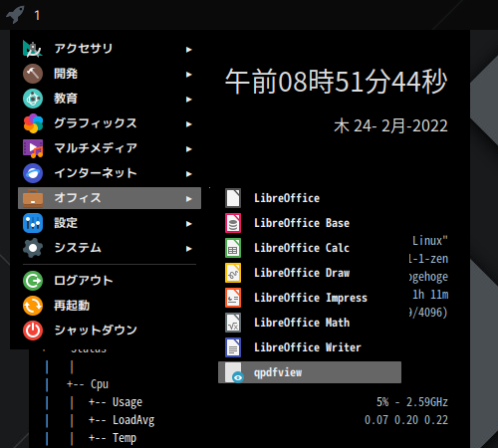
Task: Click the 教育 atom icon
Action: click(x=33, y=99)
